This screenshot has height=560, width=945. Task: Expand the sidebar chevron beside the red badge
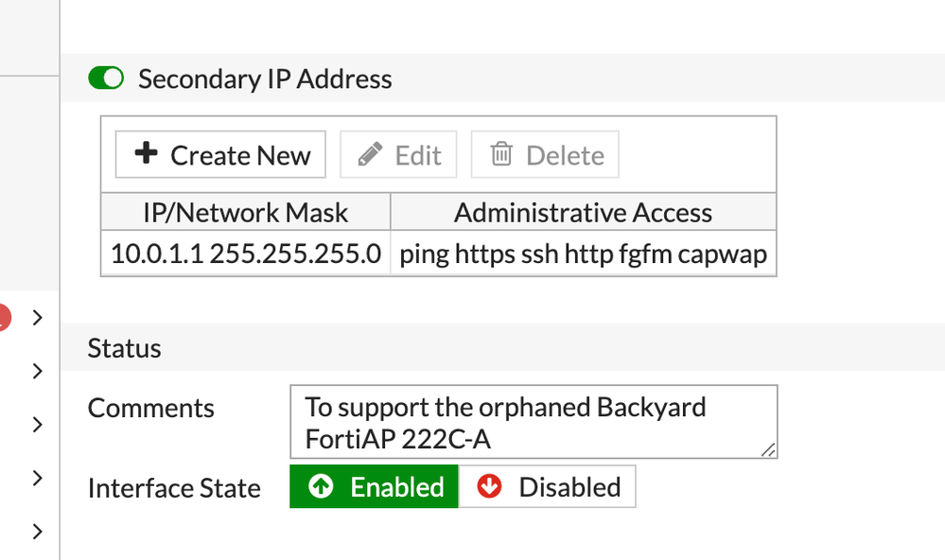click(38, 318)
